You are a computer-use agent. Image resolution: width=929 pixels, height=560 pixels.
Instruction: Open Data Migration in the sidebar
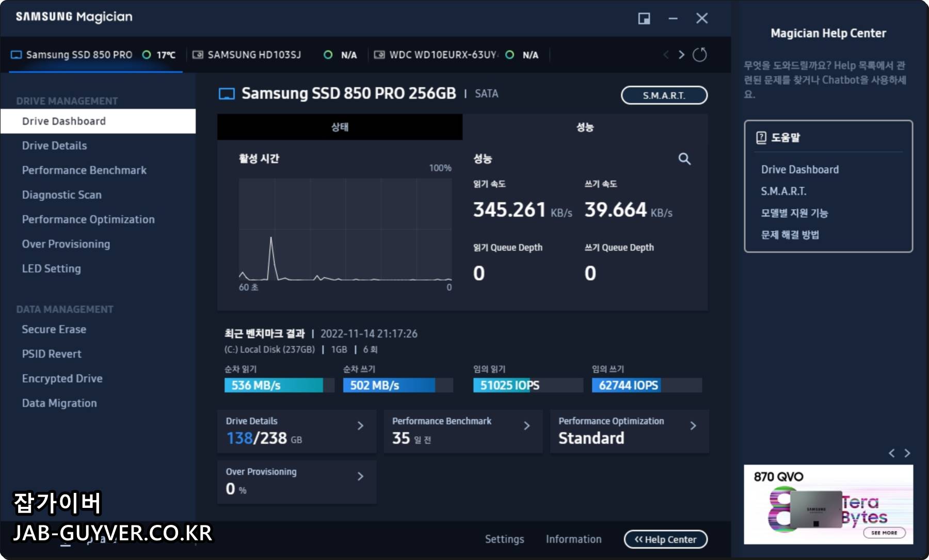tap(98, 403)
